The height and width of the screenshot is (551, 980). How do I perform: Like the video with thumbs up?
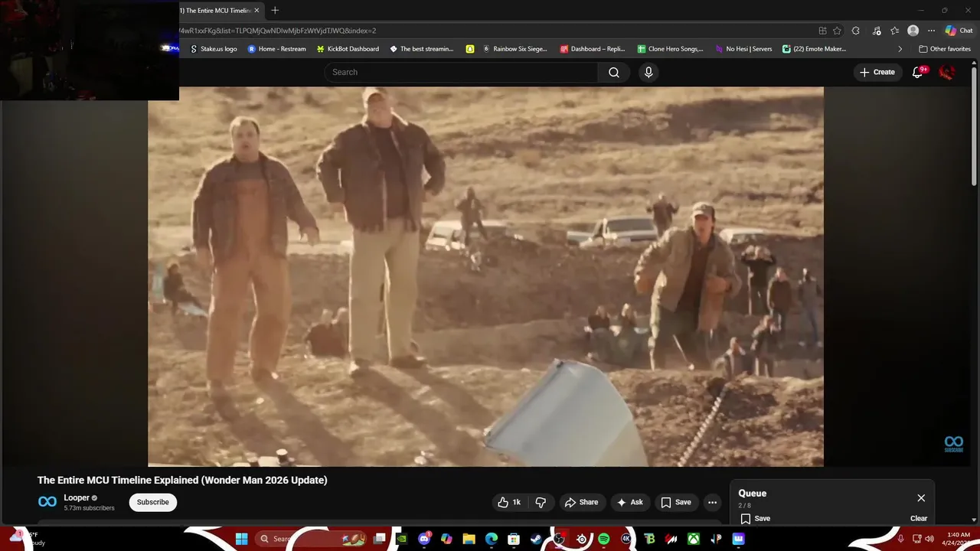pos(510,502)
